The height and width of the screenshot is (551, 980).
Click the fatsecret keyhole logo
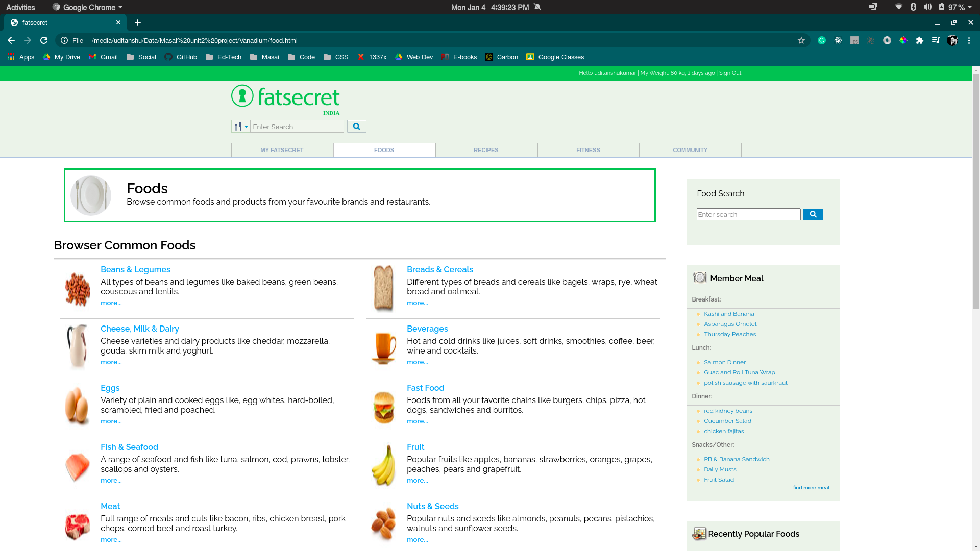coord(242,96)
